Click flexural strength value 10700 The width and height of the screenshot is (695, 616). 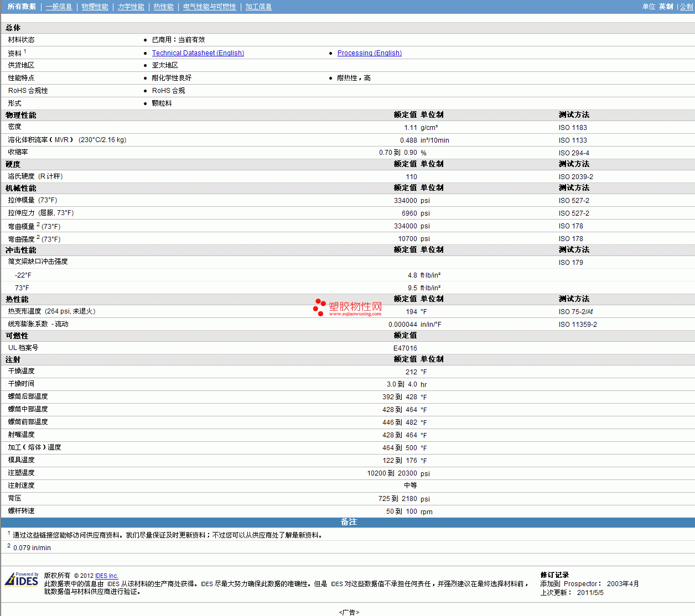point(408,239)
